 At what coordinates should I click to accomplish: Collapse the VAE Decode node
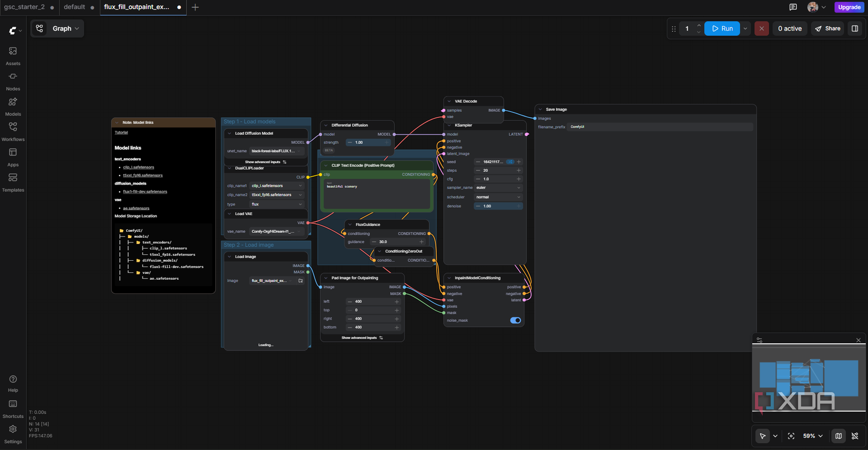coord(449,101)
